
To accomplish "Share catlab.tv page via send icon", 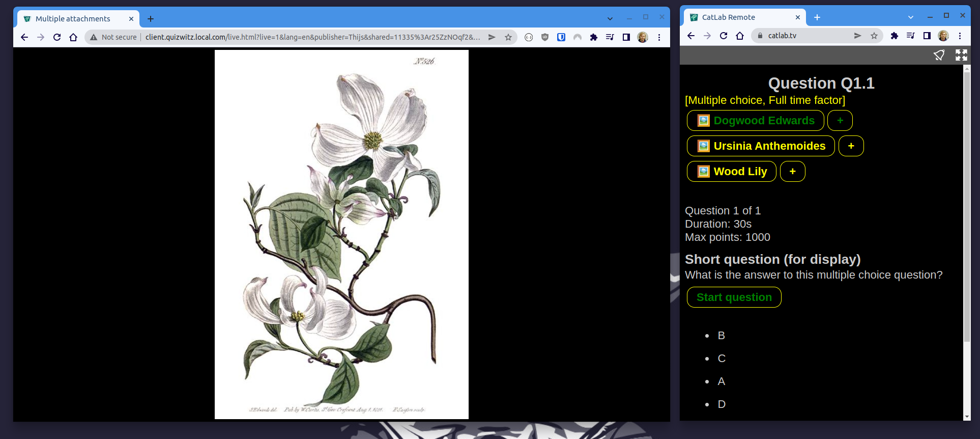I will pyautogui.click(x=857, y=36).
